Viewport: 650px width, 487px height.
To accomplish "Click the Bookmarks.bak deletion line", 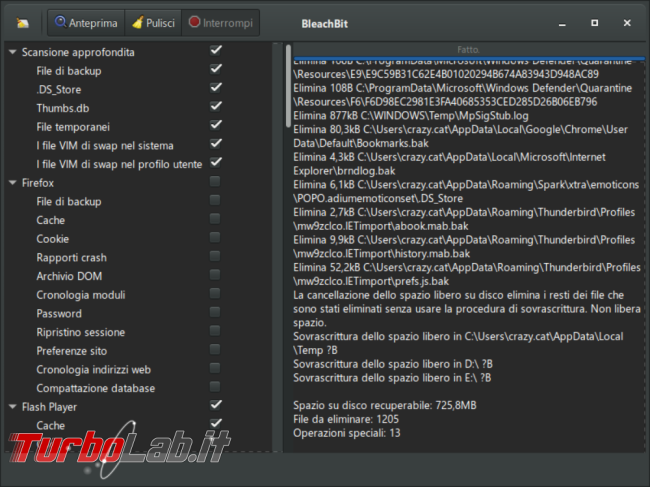I will (x=460, y=136).
